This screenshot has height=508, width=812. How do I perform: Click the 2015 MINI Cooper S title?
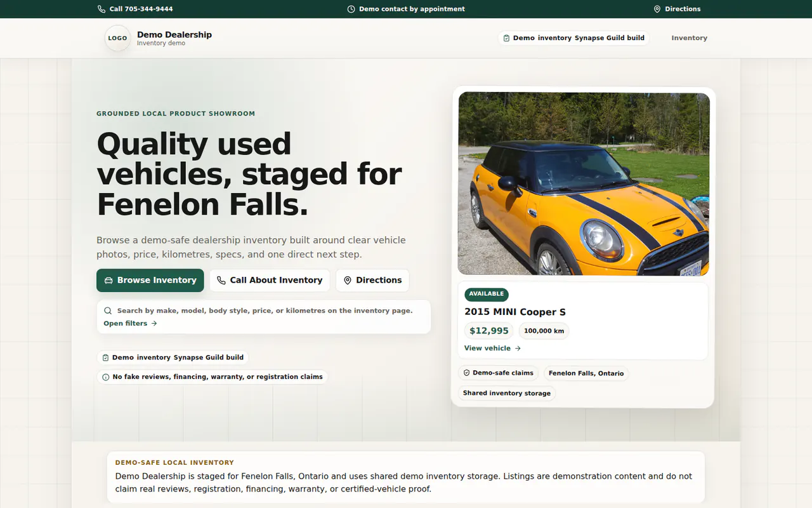[x=515, y=312]
